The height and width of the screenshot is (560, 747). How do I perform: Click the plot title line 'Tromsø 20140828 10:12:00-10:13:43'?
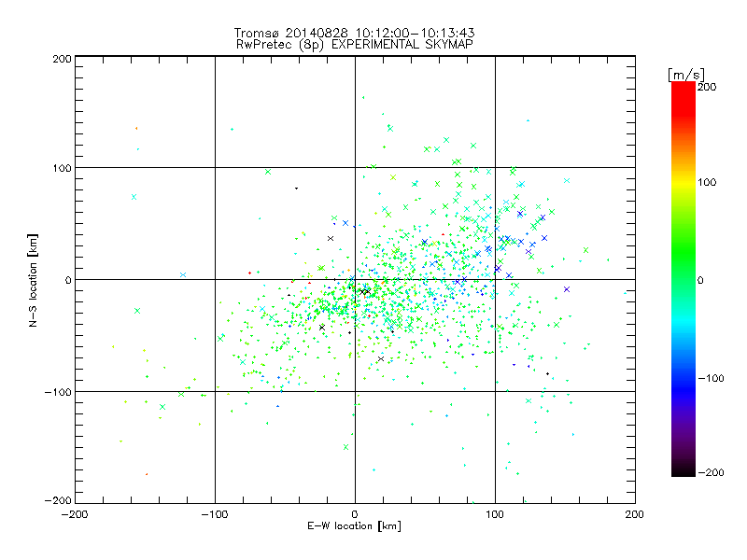point(355,33)
